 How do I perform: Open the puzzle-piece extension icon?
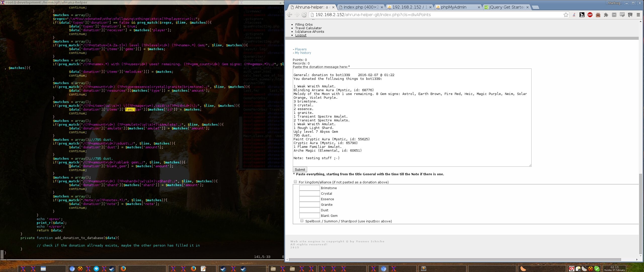606,15
